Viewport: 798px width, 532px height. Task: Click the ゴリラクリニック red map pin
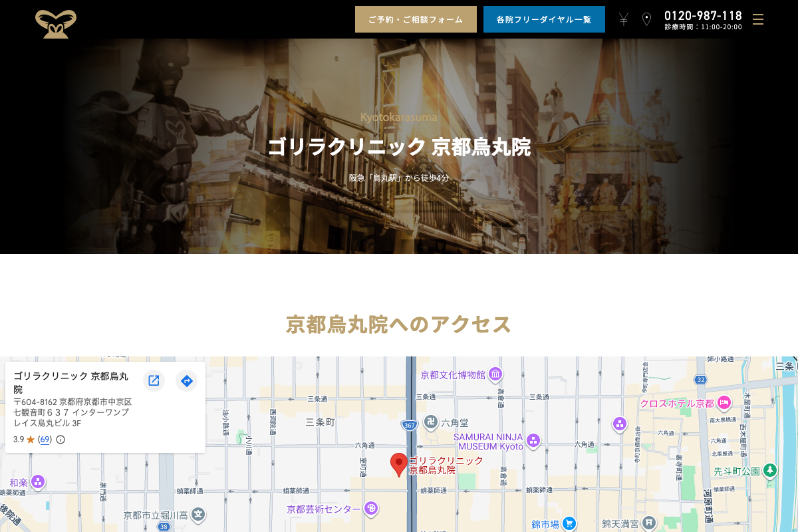click(398, 464)
